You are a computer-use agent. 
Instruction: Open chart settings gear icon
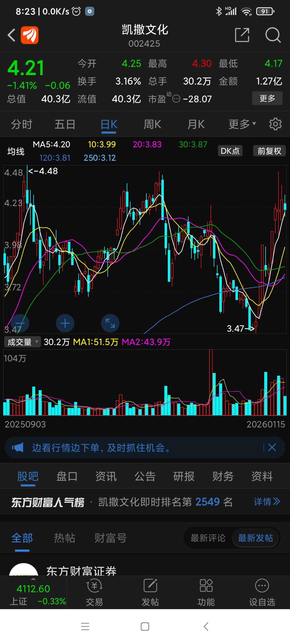pyautogui.click(x=275, y=124)
